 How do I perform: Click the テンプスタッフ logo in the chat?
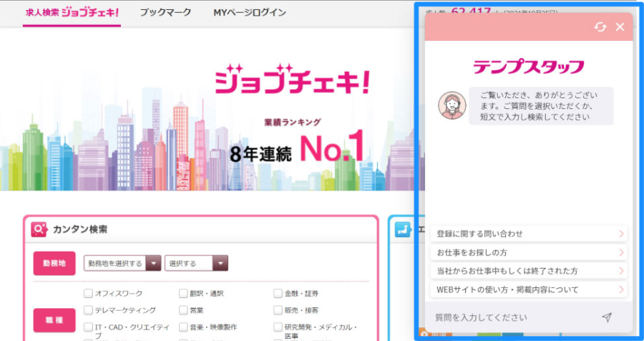point(528,67)
